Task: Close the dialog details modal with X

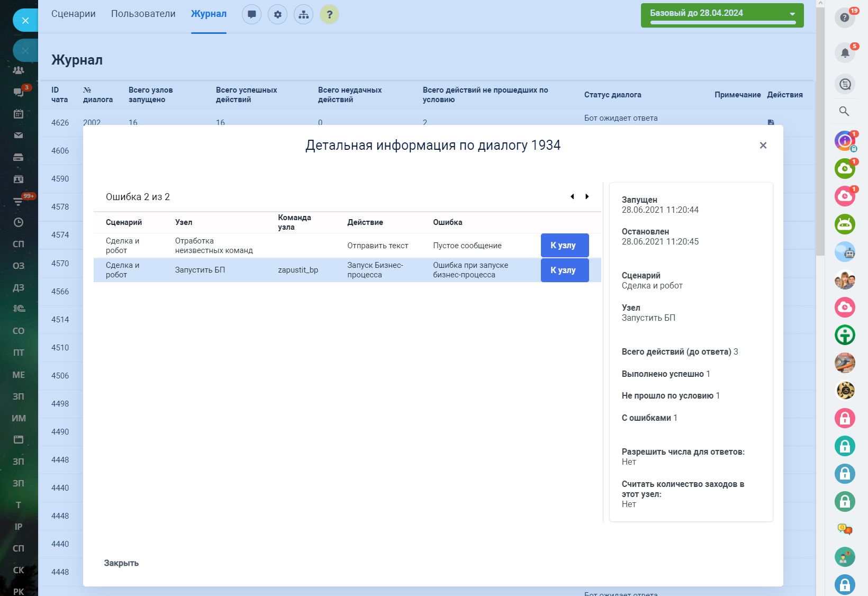Action: click(x=763, y=146)
